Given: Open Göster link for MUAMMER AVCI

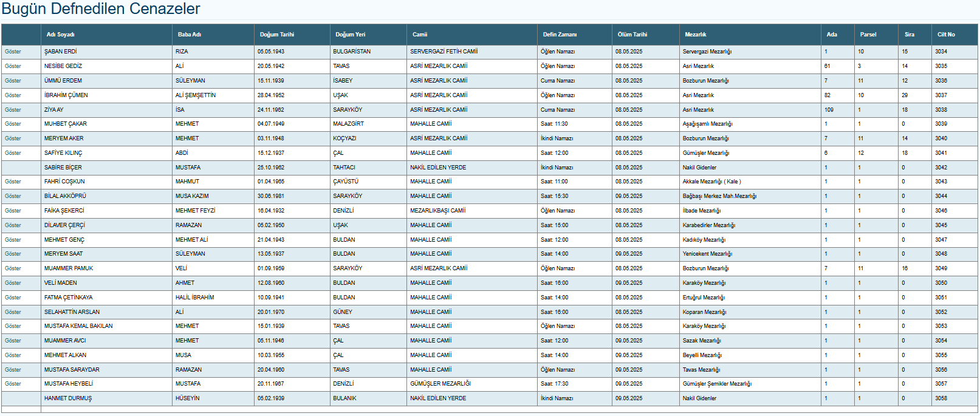Looking at the screenshot, I should click(x=13, y=341).
